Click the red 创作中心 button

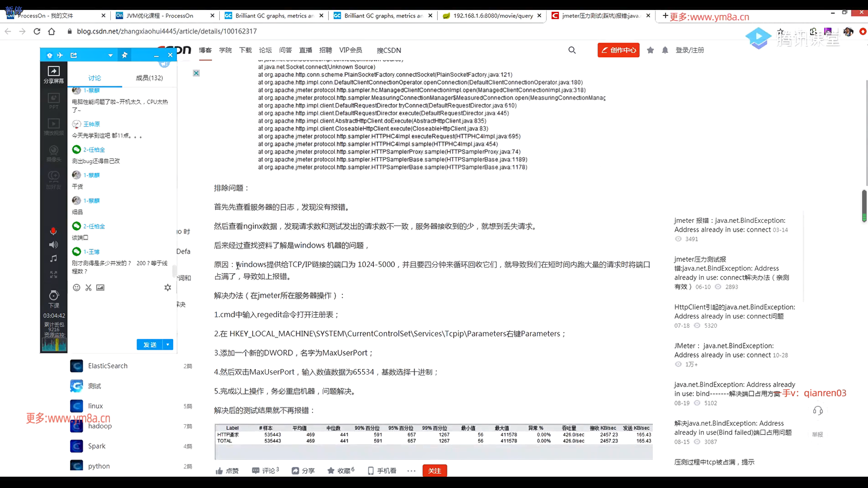[x=618, y=50]
